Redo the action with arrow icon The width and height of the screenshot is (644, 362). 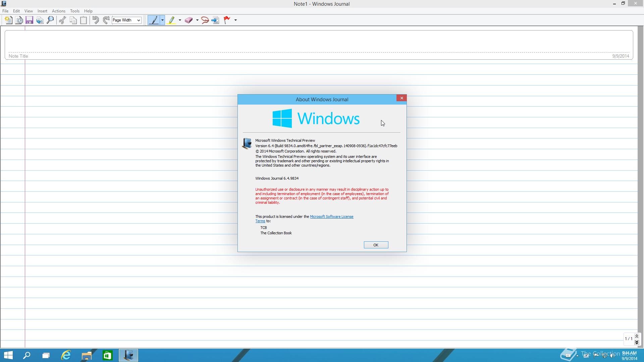[x=106, y=20]
